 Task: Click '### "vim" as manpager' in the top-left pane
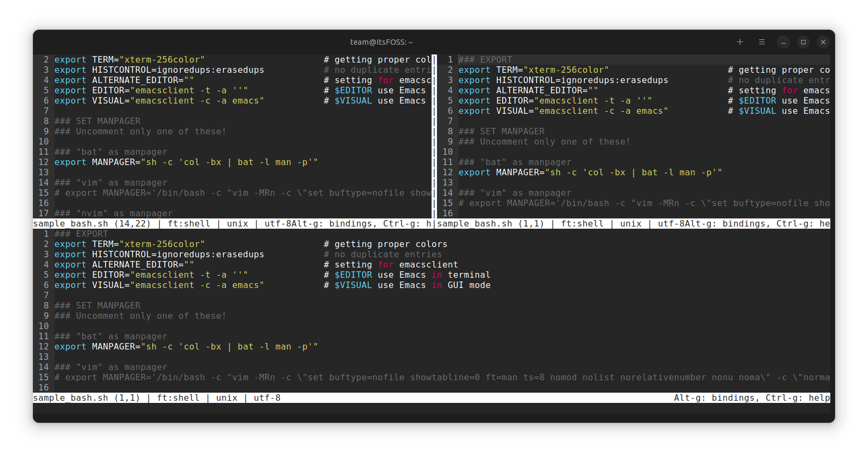click(111, 183)
